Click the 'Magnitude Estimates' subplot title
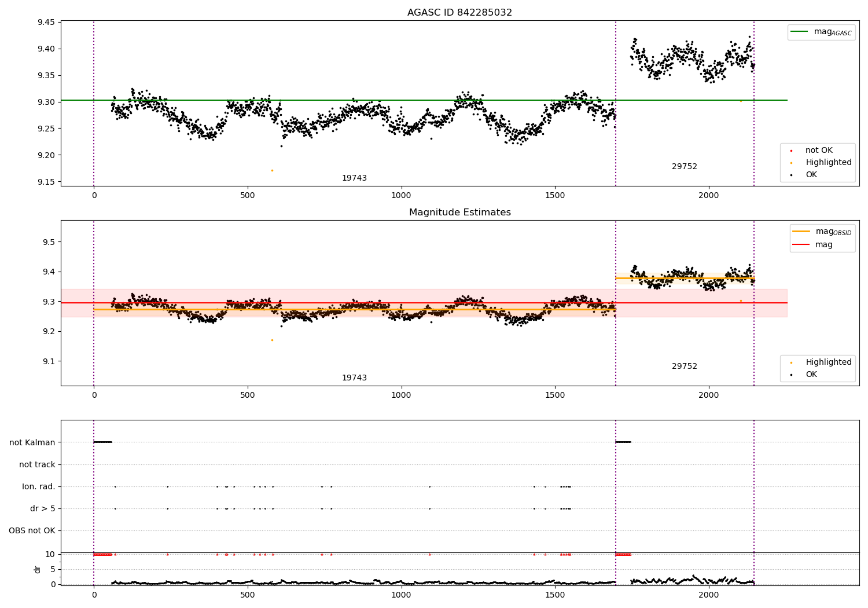The height and width of the screenshot is (608, 868). tap(459, 213)
